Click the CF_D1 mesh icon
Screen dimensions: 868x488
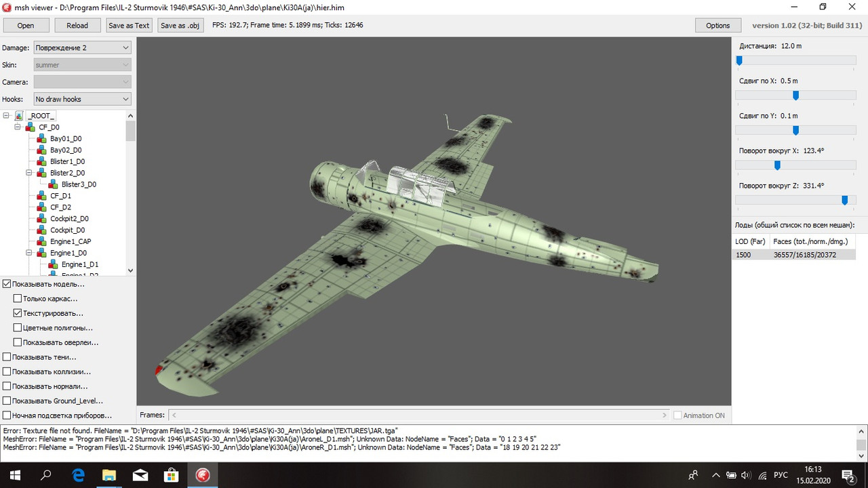pyautogui.click(x=42, y=196)
